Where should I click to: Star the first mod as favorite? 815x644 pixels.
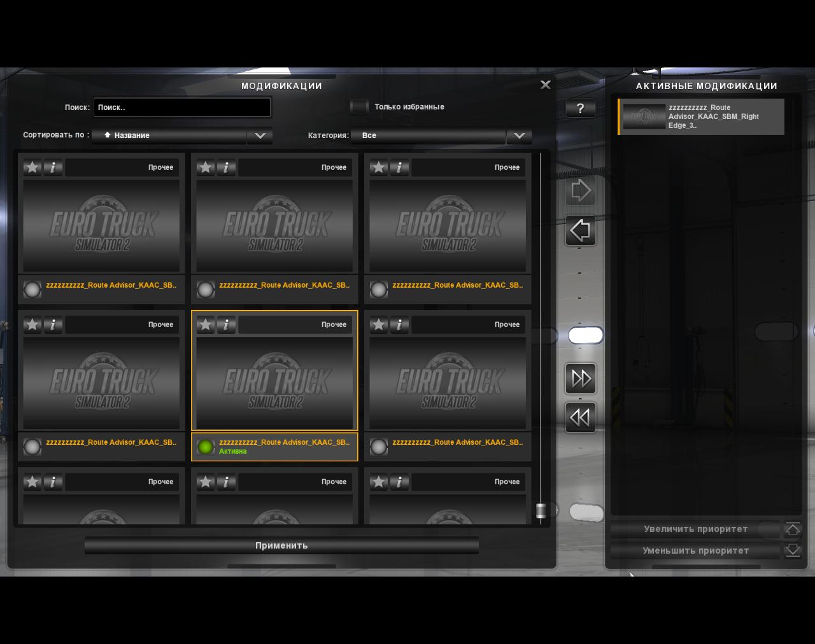click(32, 167)
